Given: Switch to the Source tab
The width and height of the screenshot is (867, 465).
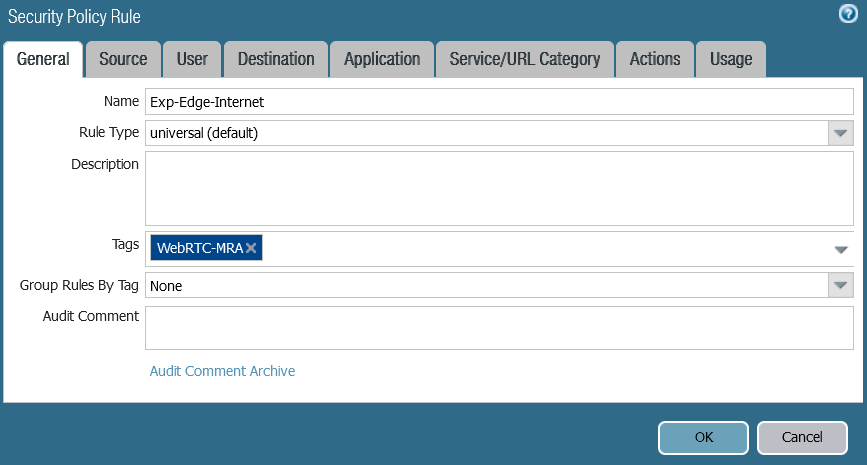Looking at the screenshot, I should [x=123, y=59].
